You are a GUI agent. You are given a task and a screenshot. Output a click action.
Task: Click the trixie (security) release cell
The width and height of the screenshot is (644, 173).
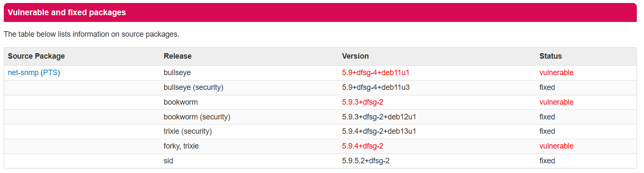coord(188,131)
